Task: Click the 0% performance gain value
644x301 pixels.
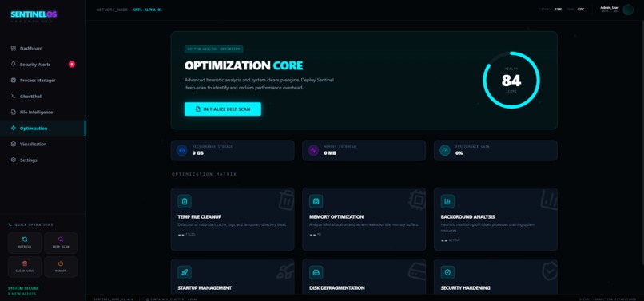Action: (x=459, y=153)
